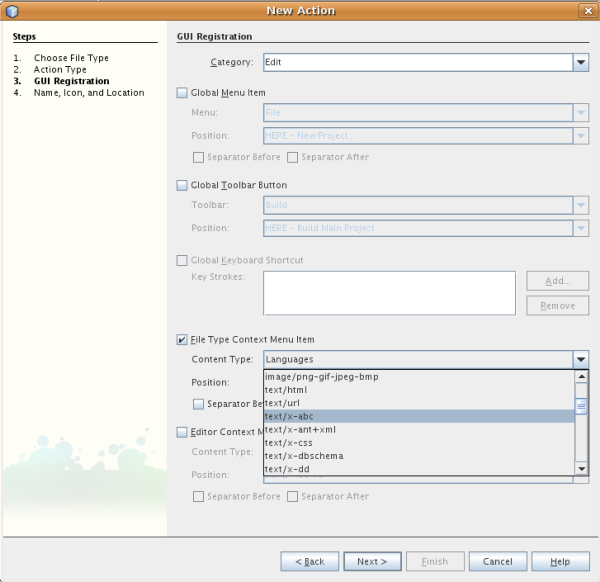The width and height of the screenshot is (600, 582).
Task: Toggle Editor Context Menu Item checkbox
Action: click(x=182, y=432)
